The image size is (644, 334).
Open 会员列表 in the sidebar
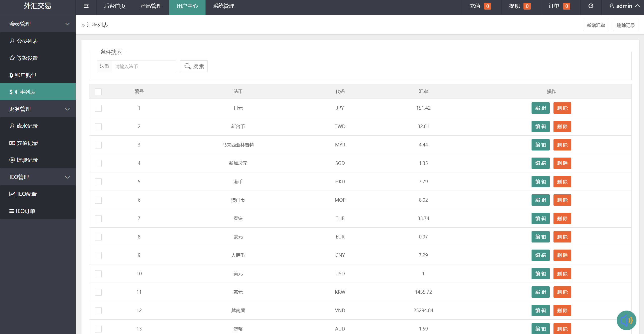pos(38,41)
